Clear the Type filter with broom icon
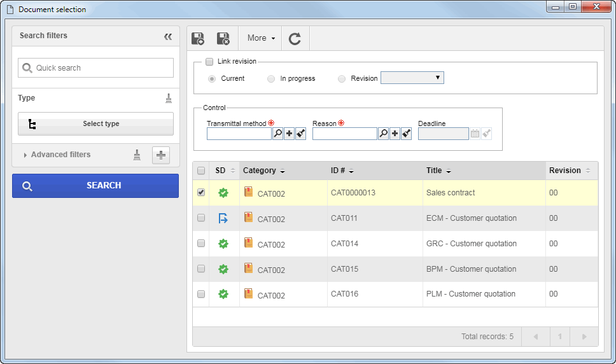Image resolution: width=616 pixels, height=364 pixels. [x=169, y=98]
